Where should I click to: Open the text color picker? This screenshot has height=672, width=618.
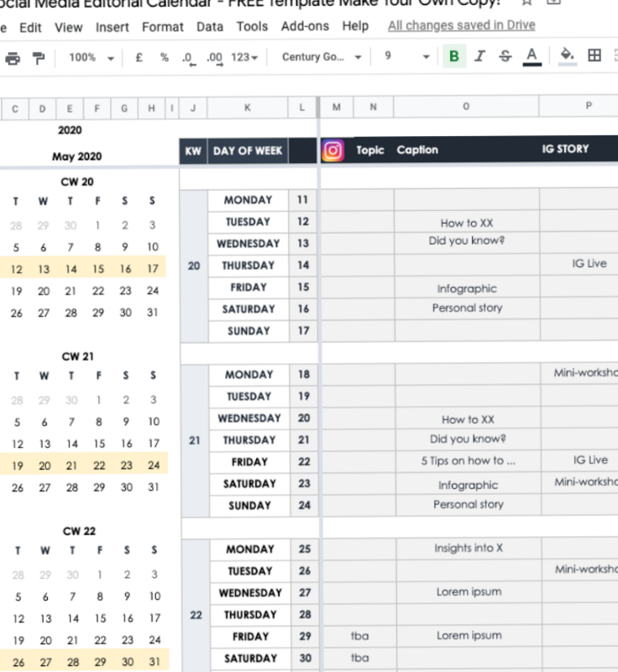pyautogui.click(x=532, y=56)
